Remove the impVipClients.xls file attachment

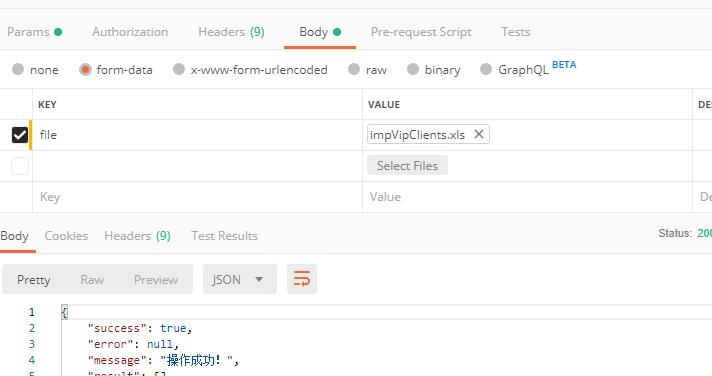coord(479,134)
